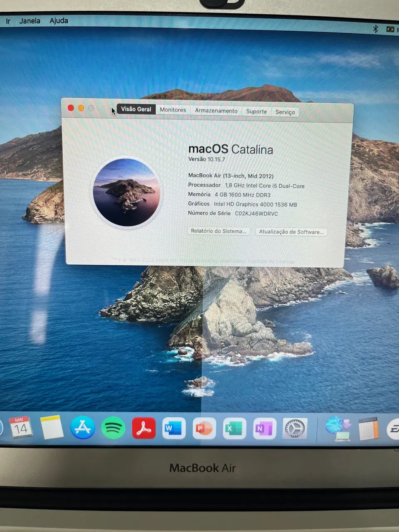The image size is (399, 532).
Task: Click the Versão 10.15.7 text
Action: click(207, 159)
